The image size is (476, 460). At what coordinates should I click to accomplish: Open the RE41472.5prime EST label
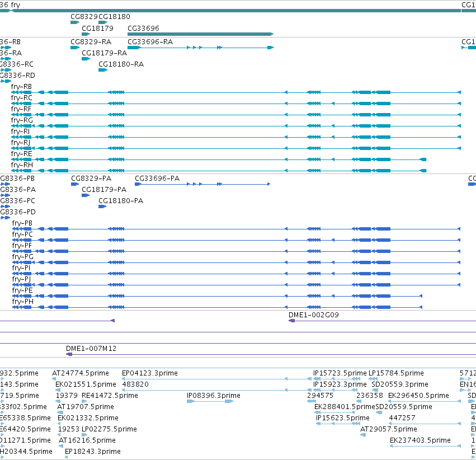point(110,396)
